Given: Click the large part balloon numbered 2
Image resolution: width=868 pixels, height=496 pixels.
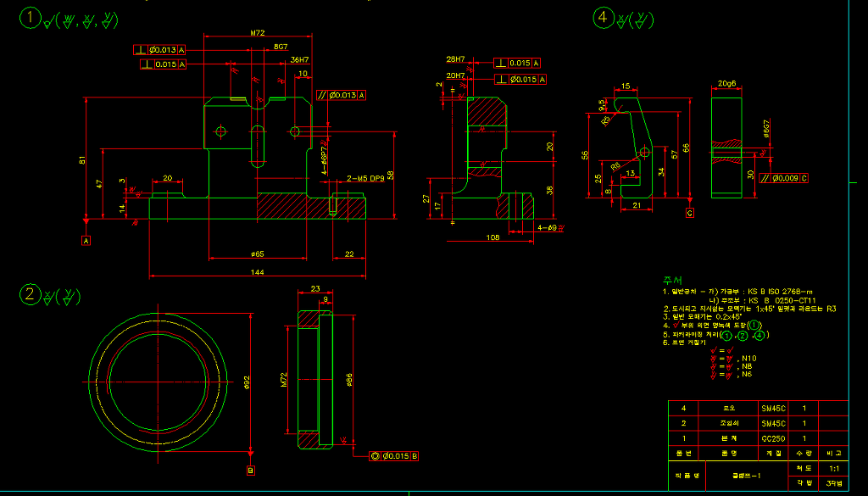Looking at the screenshot, I should (x=30, y=293).
